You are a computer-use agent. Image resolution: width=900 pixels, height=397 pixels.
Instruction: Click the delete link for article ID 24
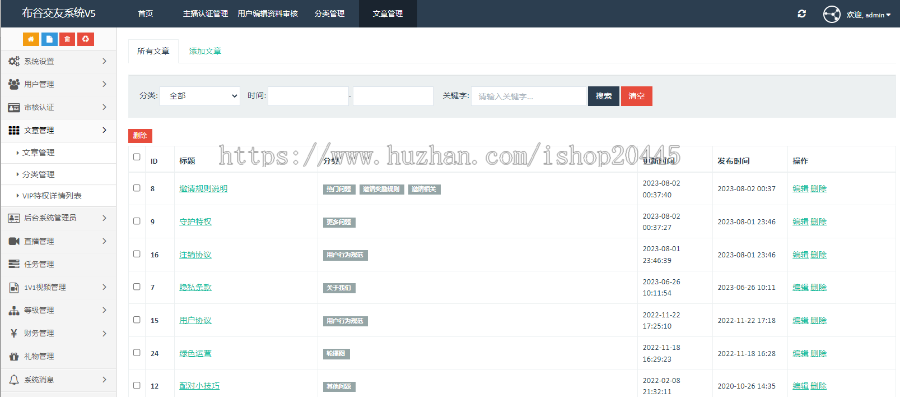coord(818,353)
